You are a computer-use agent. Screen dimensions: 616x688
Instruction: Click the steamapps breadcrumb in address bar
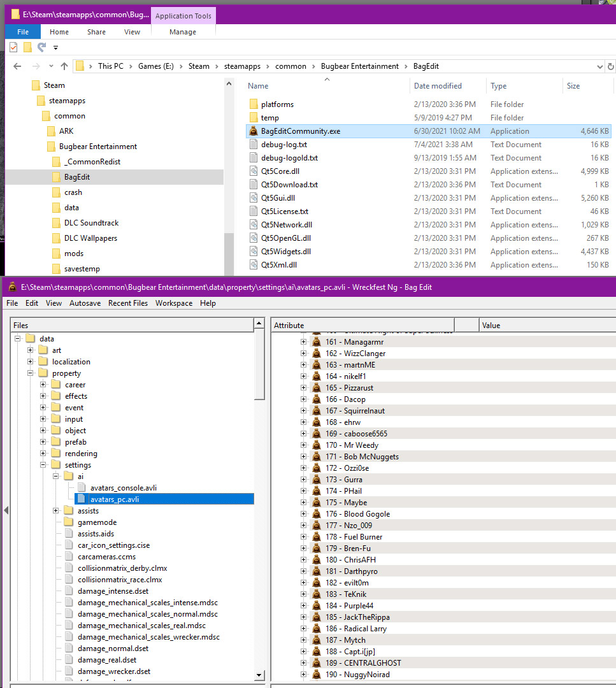242,66
